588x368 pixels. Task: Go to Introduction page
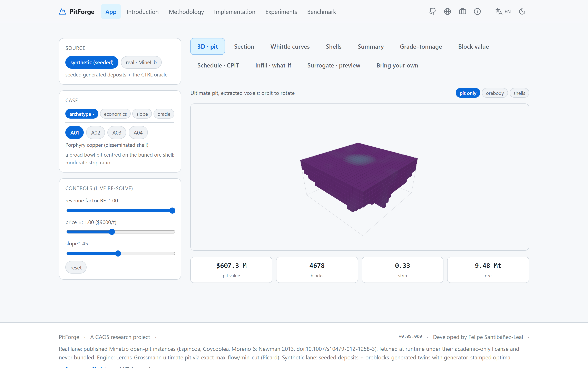click(142, 12)
